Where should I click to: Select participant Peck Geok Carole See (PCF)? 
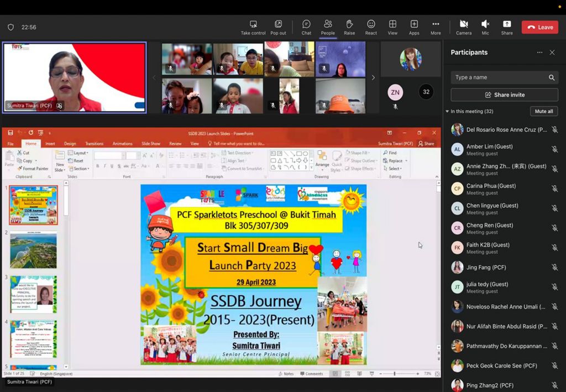(504, 365)
